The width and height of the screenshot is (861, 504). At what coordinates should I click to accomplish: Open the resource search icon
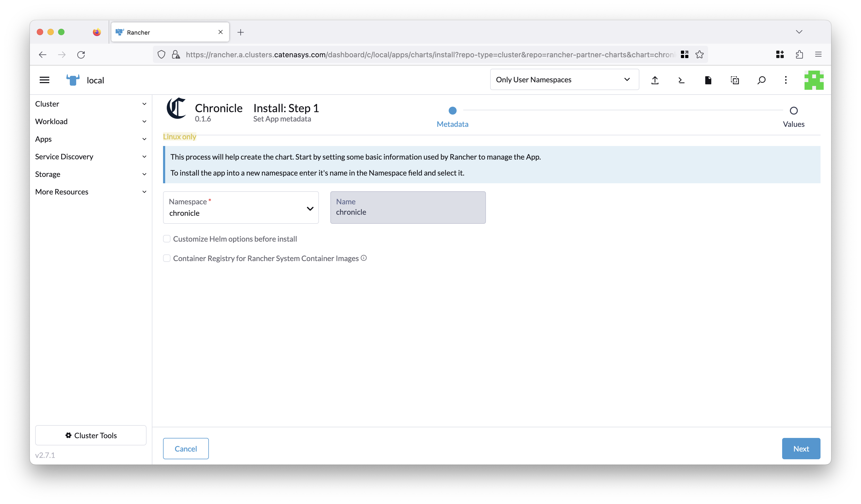pos(761,80)
